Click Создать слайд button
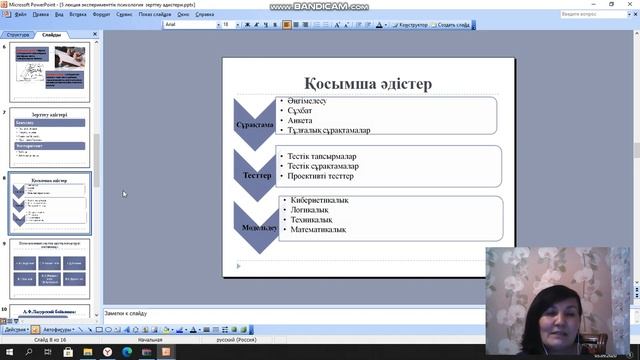Image resolution: width=640 pixels, height=360 pixels. (x=451, y=25)
